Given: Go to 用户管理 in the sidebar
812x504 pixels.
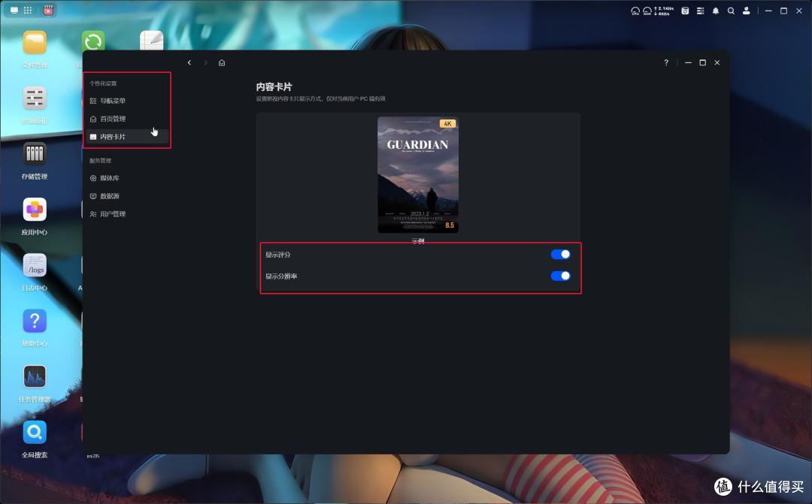Looking at the screenshot, I should (127, 214).
